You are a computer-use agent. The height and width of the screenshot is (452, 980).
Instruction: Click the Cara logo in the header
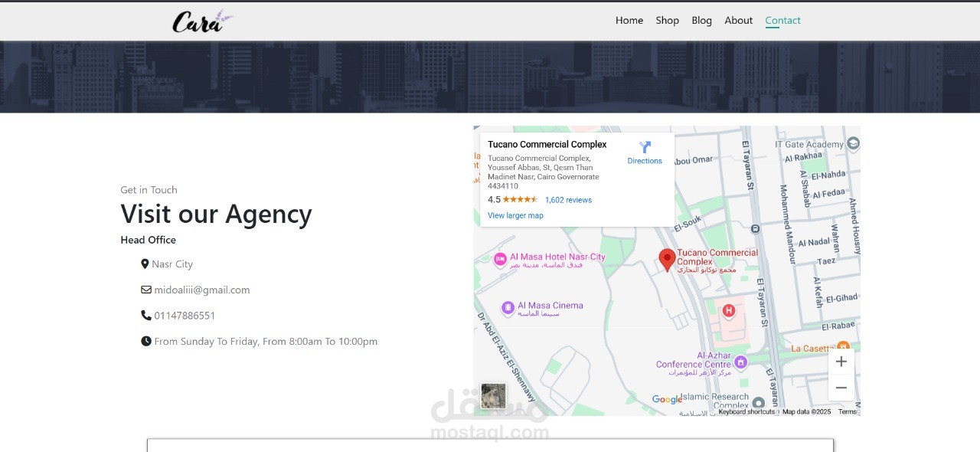tap(202, 21)
